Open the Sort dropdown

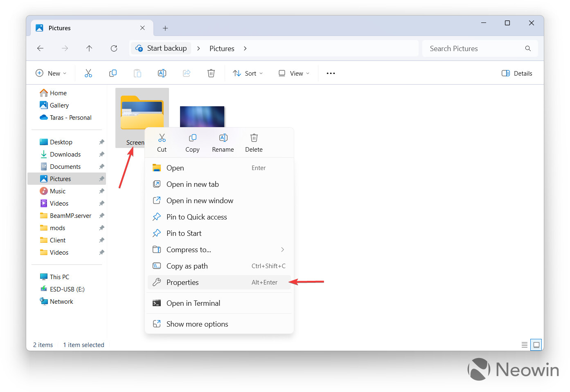pyautogui.click(x=248, y=73)
